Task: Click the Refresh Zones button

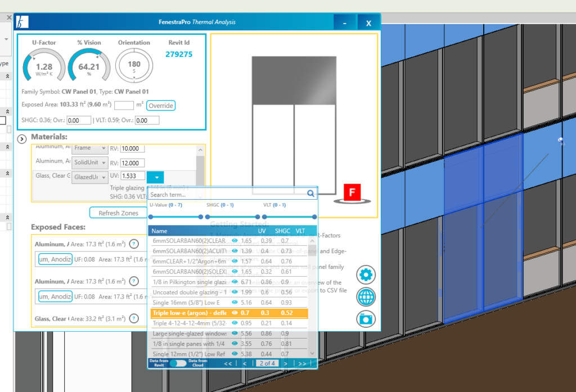Action: (118, 213)
